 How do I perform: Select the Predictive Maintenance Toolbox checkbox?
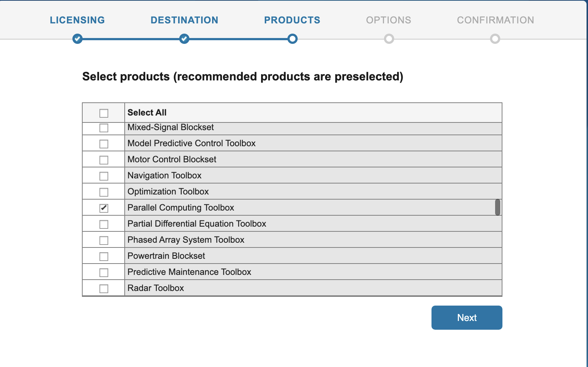coord(103,272)
